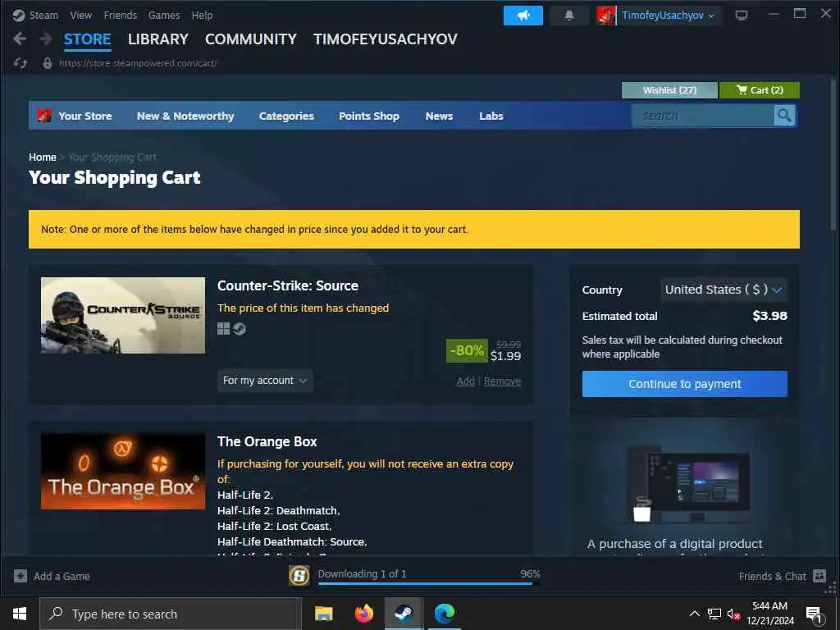The image size is (840, 630).
Task: Go back with the left arrow
Action: [x=20, y=39]
